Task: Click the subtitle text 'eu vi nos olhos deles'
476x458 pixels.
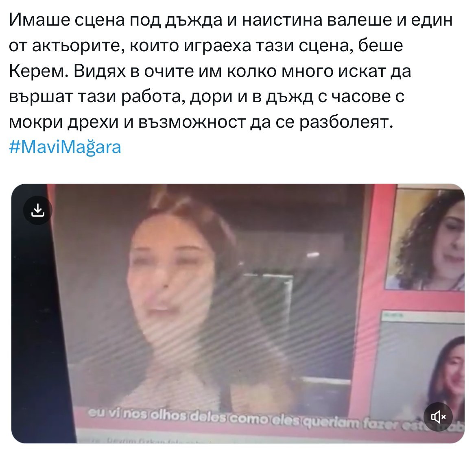Action: [157, 416]
